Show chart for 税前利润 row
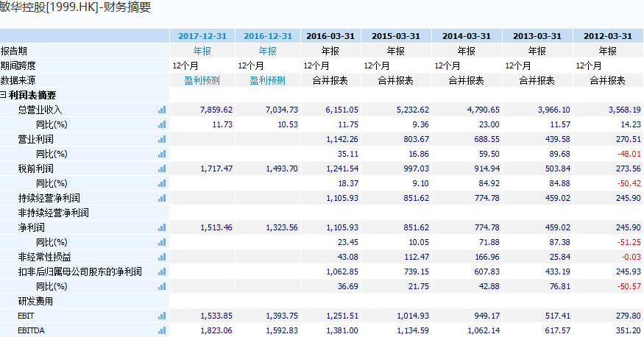Viewport: 644px width, 337px height. pos(162,168)
